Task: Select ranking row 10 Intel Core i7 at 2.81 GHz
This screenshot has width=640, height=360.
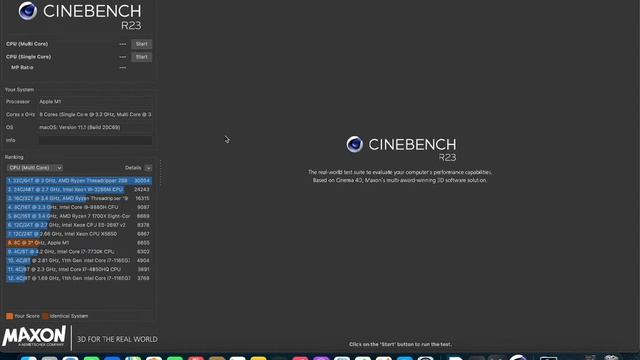Action: (x=79, y=260)
